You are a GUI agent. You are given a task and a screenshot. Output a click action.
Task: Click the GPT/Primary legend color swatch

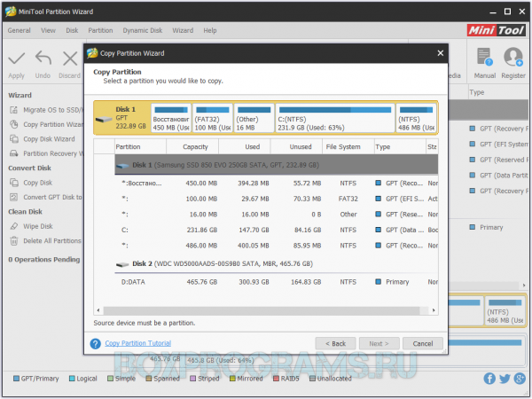pos(16,379)
